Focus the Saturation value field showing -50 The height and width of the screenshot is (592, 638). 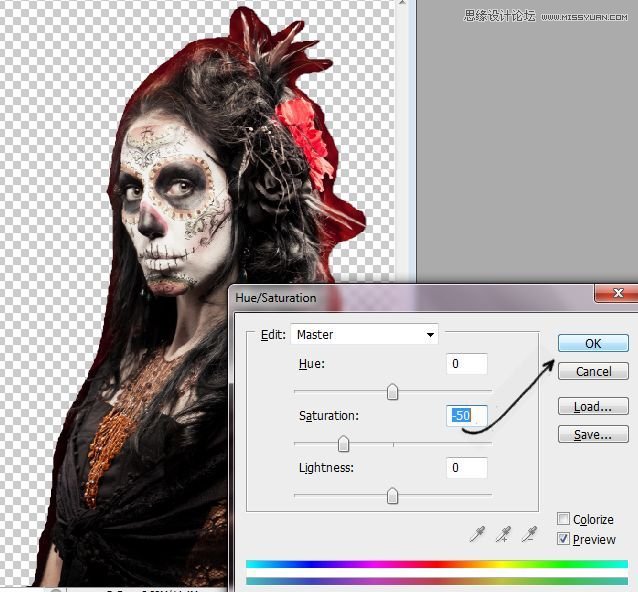467,415
